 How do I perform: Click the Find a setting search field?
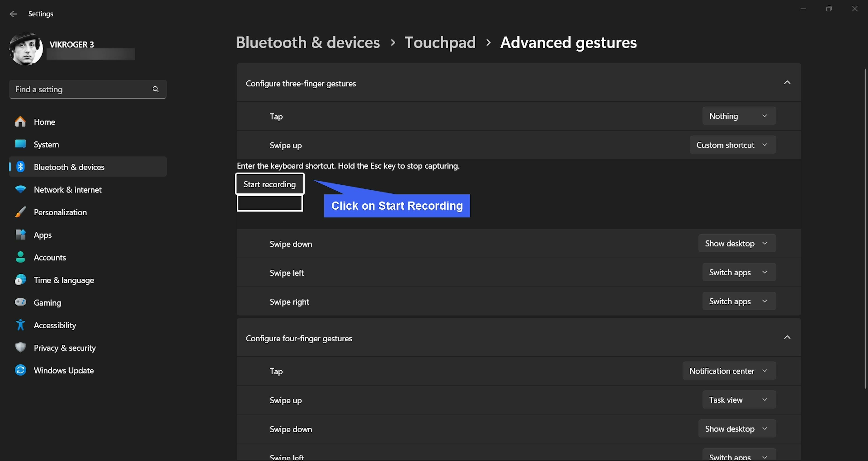point(81,89)
